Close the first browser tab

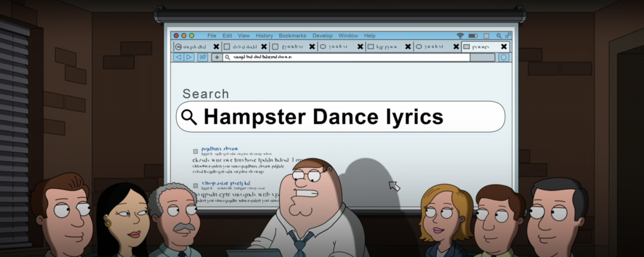[216, 47]
